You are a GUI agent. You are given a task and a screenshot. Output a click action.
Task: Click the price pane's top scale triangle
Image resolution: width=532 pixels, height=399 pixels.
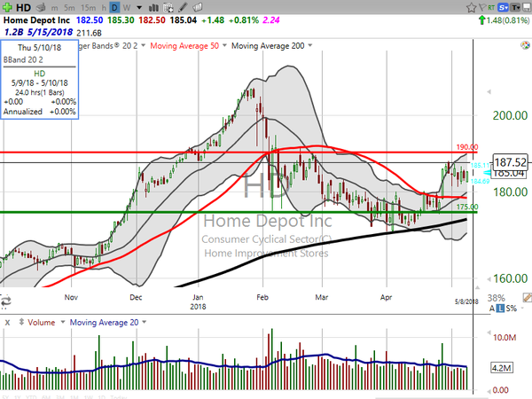[x=489, y=91]
